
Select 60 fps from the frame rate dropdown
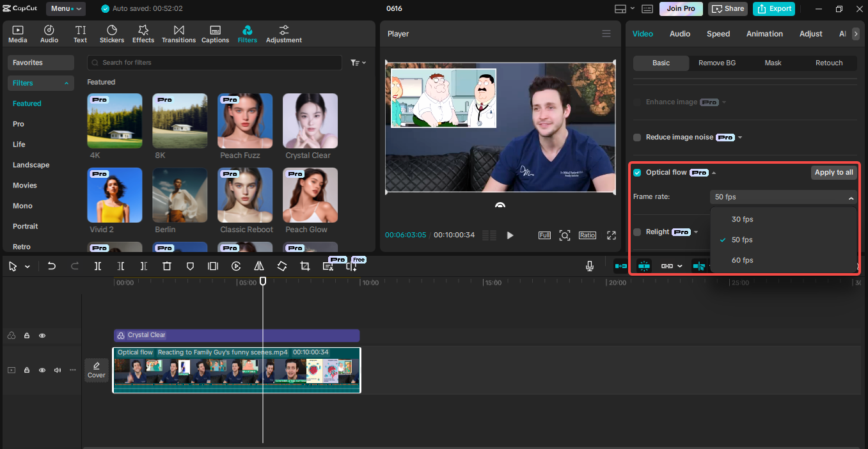tap(741, 260)
